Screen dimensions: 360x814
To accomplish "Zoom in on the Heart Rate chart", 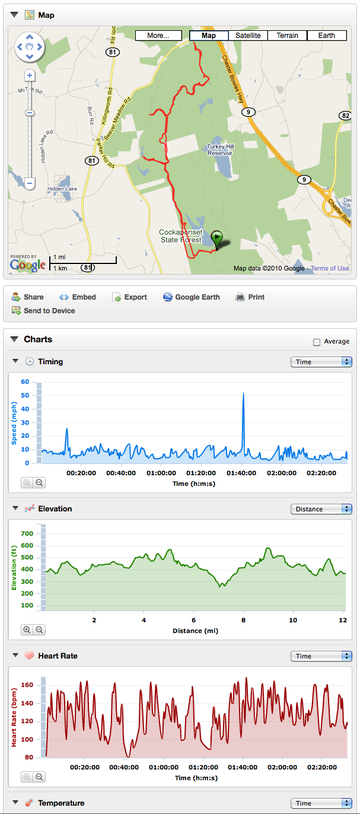I will (x=27, y=777).
